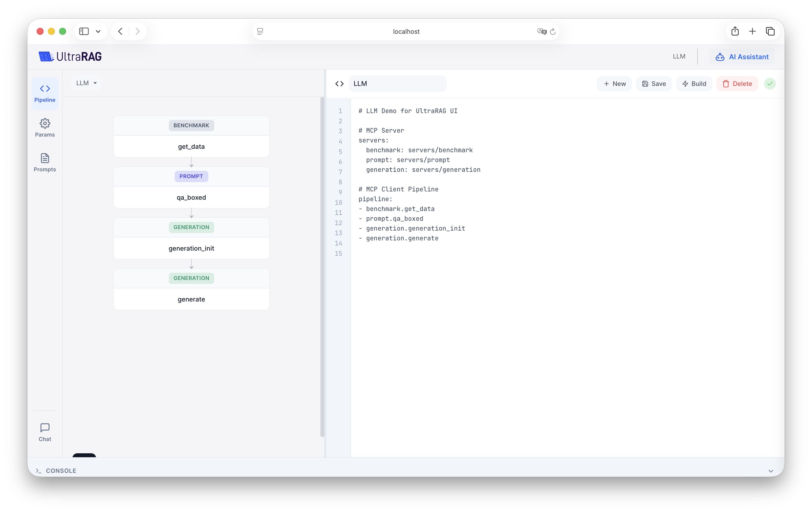Image resolution: width=812 pixels, height=513 pixels.
Task: Delete the LLM pipeline
Action: point(737,84)
